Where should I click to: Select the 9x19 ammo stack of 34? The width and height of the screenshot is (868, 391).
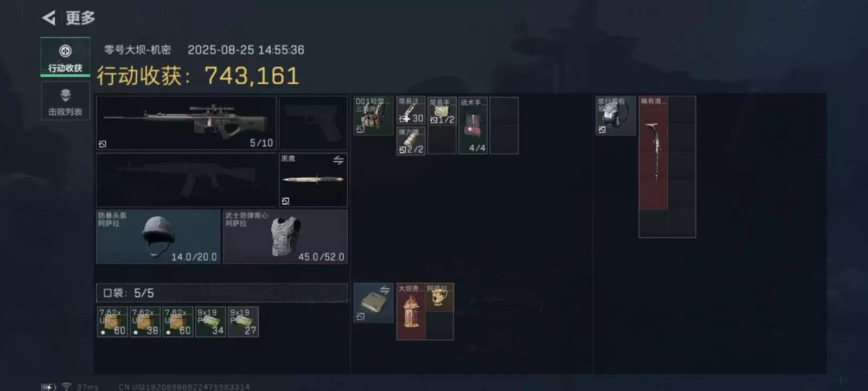tap(210, 321)
